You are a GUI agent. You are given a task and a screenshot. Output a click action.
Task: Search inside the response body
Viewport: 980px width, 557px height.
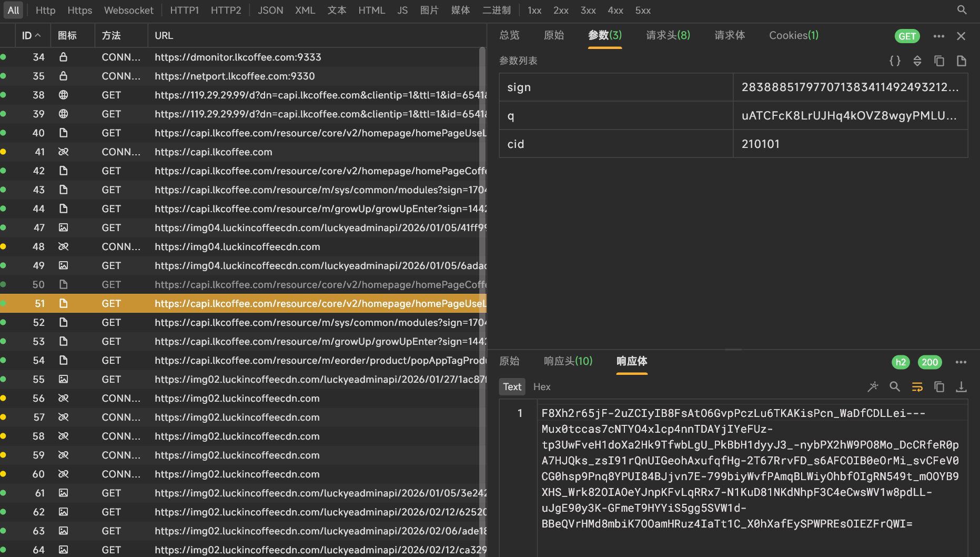click(x=895, y=387)
